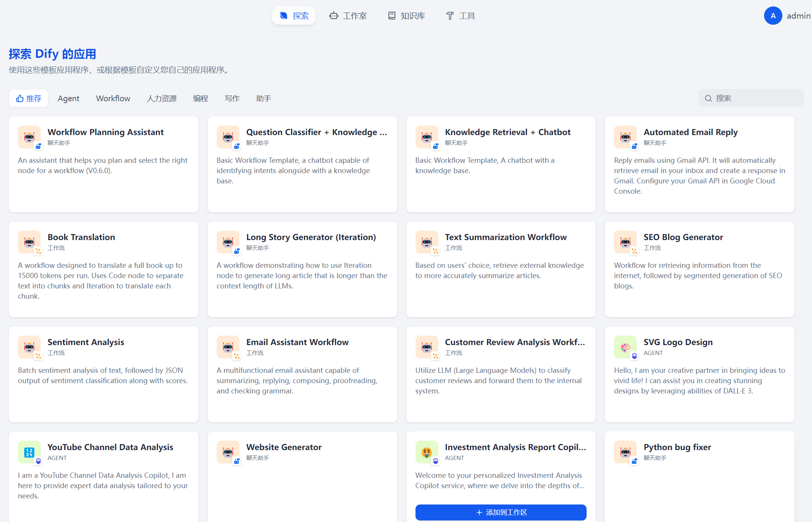Click the admin avatar circle
The image size is (812, 522).
click(x=773, y=16)
